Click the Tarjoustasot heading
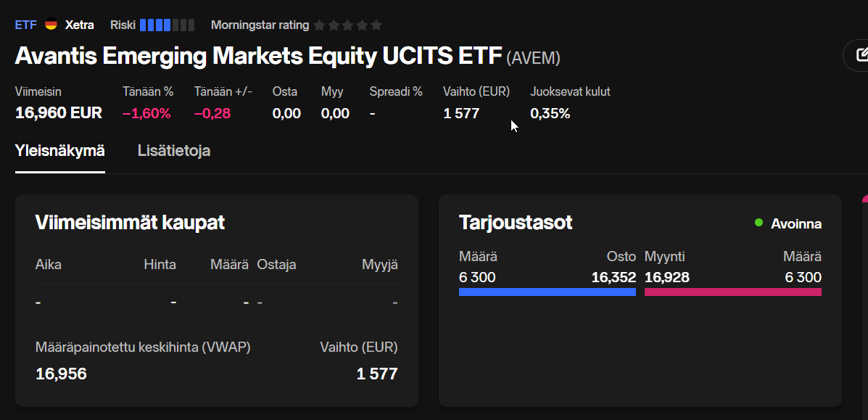The height and width of the screenshot is (420, 868). coord(516,222)
